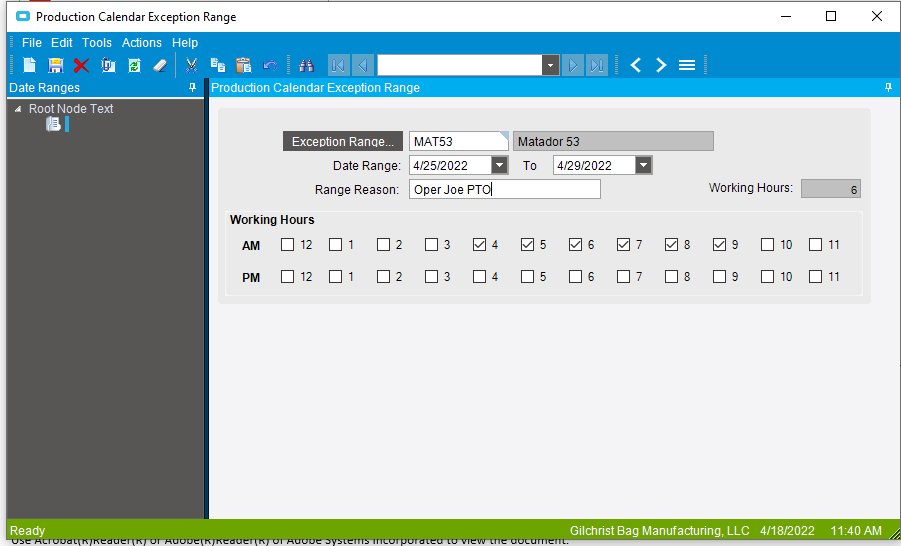Click the MAT53 exception range field
This screenshot has height=546, width=901.
pyautogui.click(x=459, y=141)
